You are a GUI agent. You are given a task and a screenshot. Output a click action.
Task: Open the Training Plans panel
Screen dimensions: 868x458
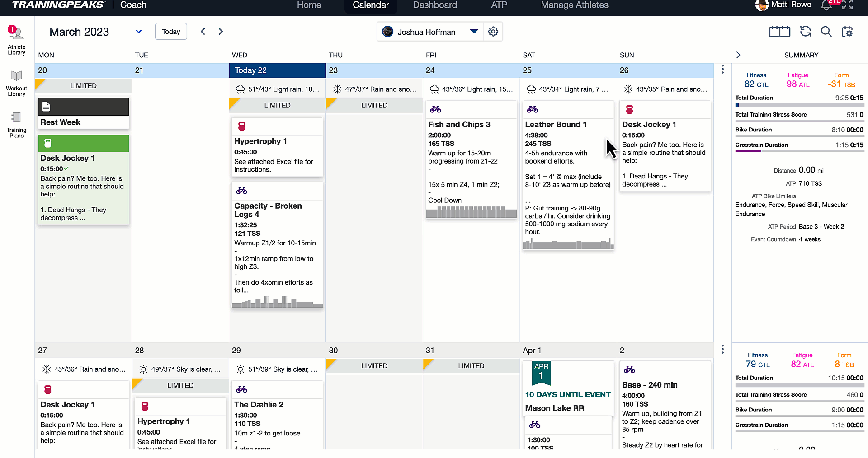point(16,125)
